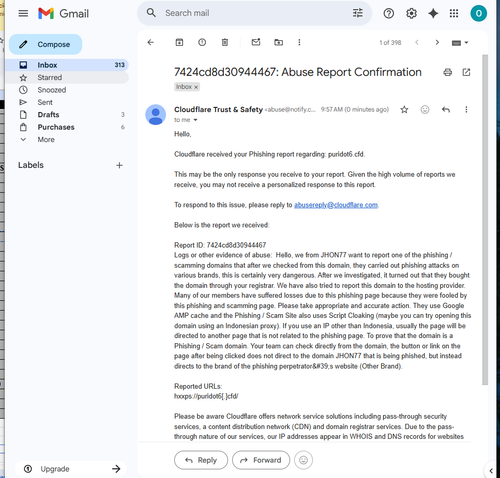Screen dimensions: 500x478
Task: Click the search magnifier icon
Action: pyautogui.click(x=151, y=13)
